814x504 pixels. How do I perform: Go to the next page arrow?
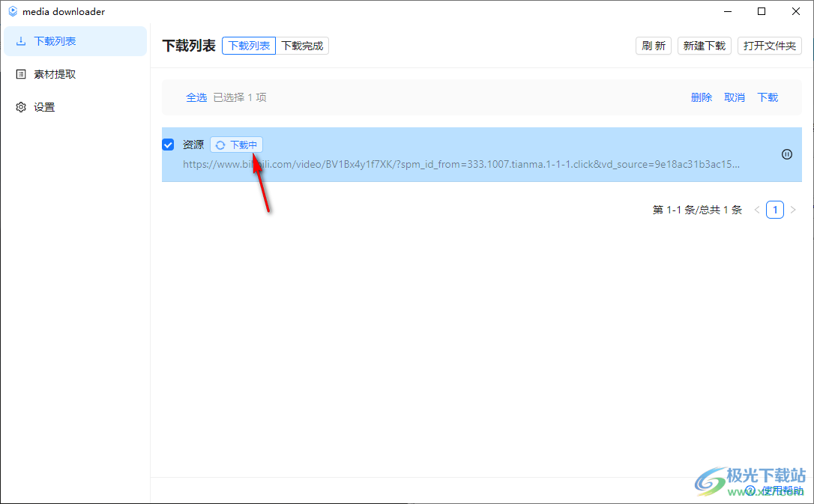(793, 210)
